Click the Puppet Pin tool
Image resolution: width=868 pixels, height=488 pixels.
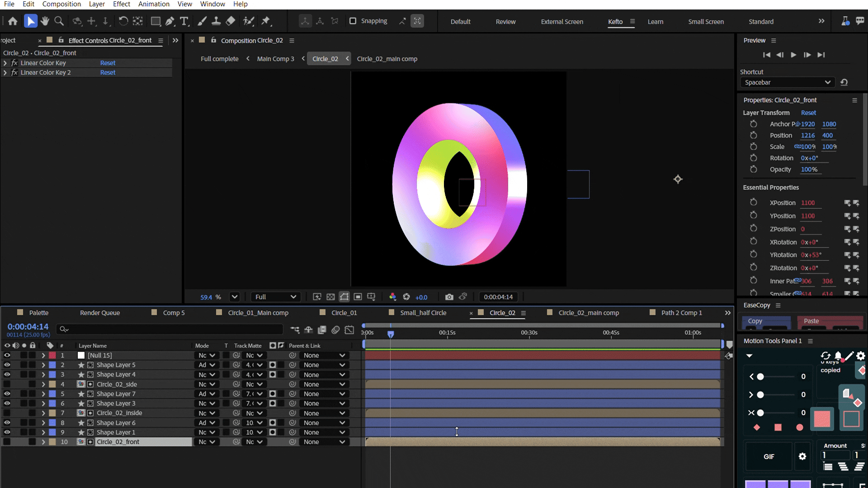point(266,21)
